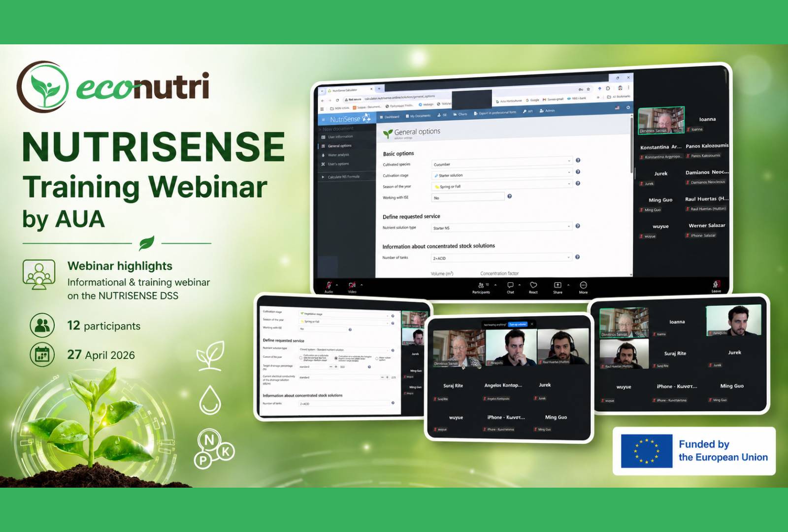Click the Video camera icon in meeting bar
The height and width of the screenshot is (532, 788).
[352, 285]
